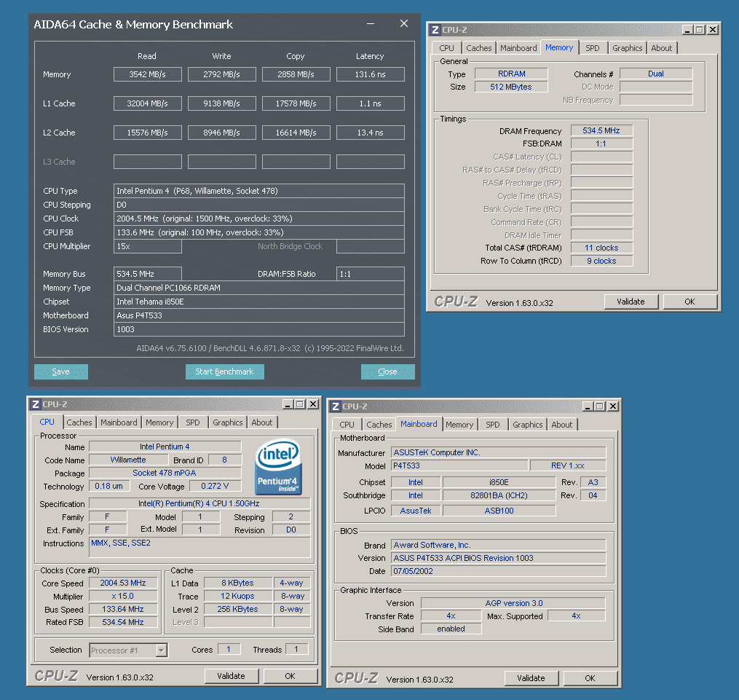739x700 pixels.
Task: Click the BIOS Date 07/05/2002 value
Action: 499,571
